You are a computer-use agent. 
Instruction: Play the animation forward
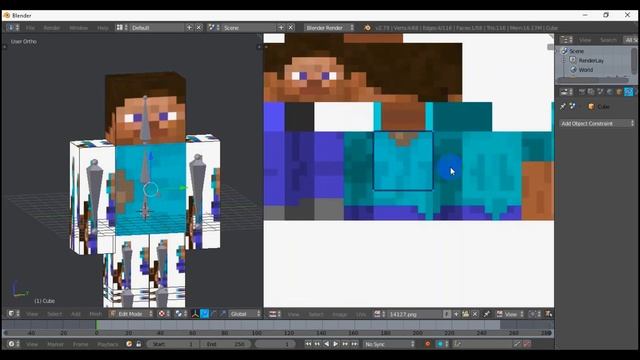pos(336,344)
